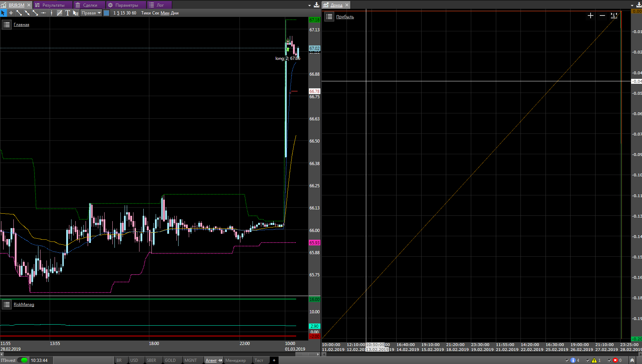The image size is (642, 364).
Task: Close the Доход tab
Action: 347,5
